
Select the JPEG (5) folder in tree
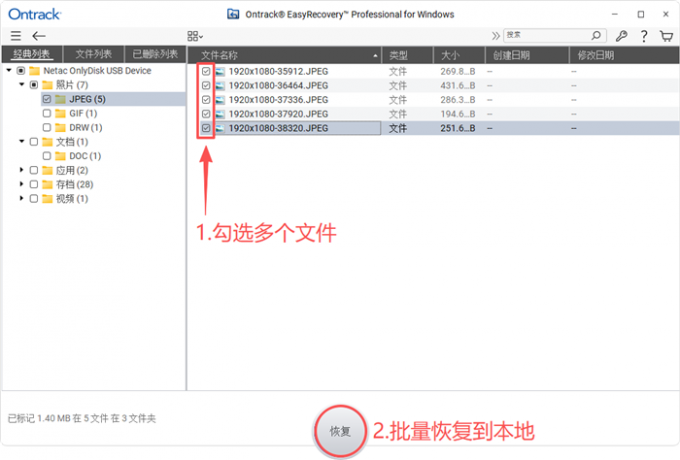point(87,99)
